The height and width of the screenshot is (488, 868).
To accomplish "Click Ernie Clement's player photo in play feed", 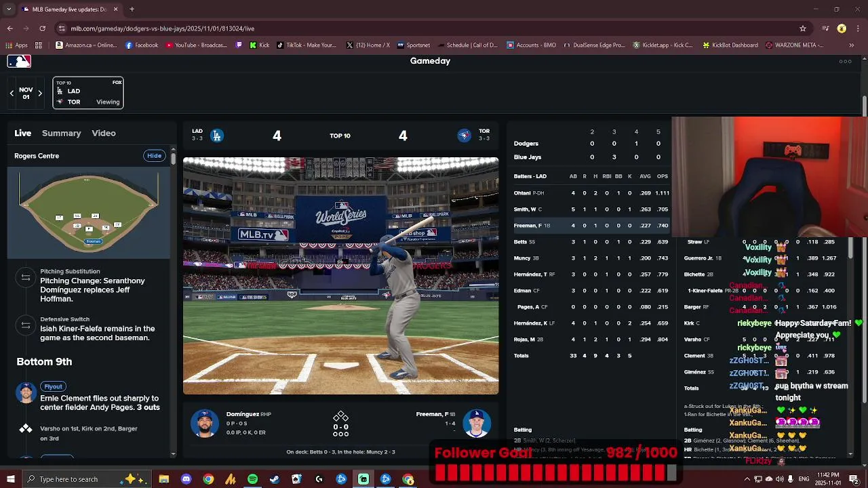I will coord(26,392).
